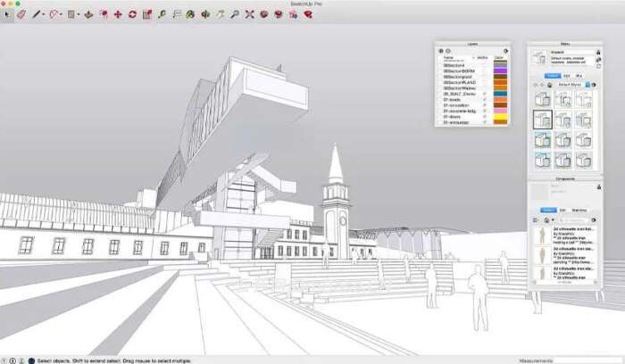Select the highlighted style thumbnail in Styles grid

543,120
